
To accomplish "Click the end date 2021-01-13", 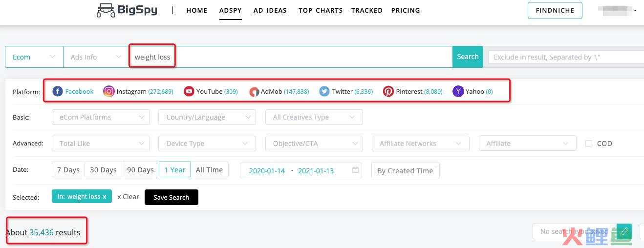I will tap(316, 171).
